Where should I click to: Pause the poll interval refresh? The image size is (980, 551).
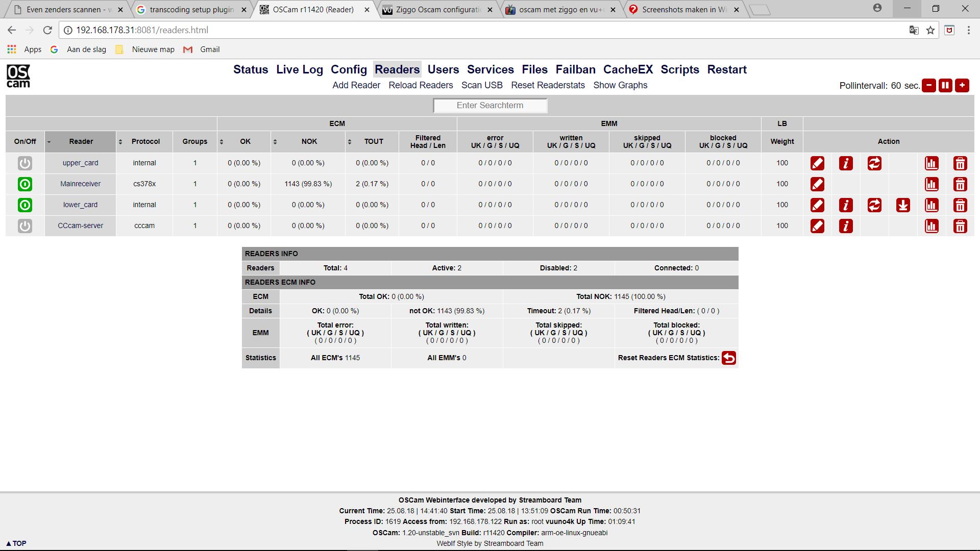click(945, 85)
